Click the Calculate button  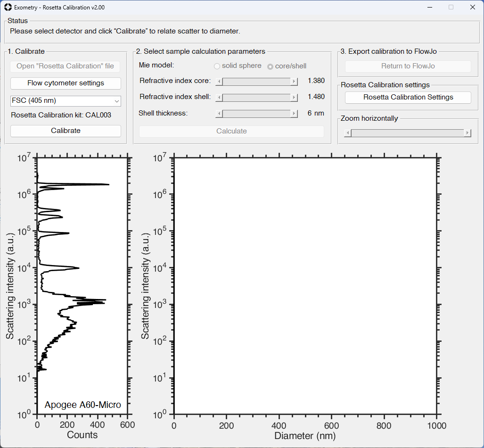coord(231,131)
